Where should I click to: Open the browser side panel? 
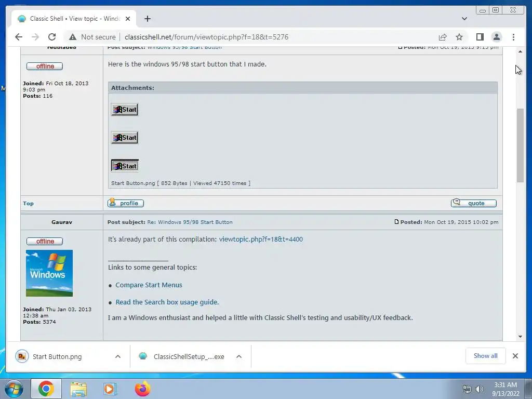(x=480, y=37)
